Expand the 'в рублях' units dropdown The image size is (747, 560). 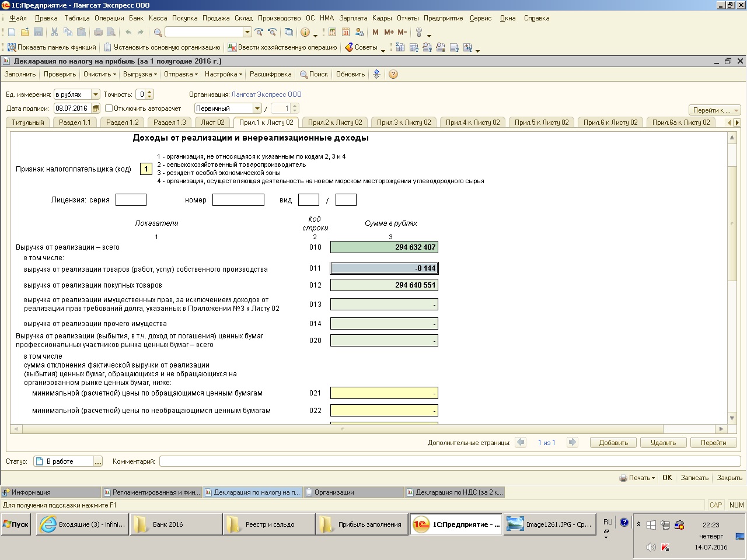point(96,94)
